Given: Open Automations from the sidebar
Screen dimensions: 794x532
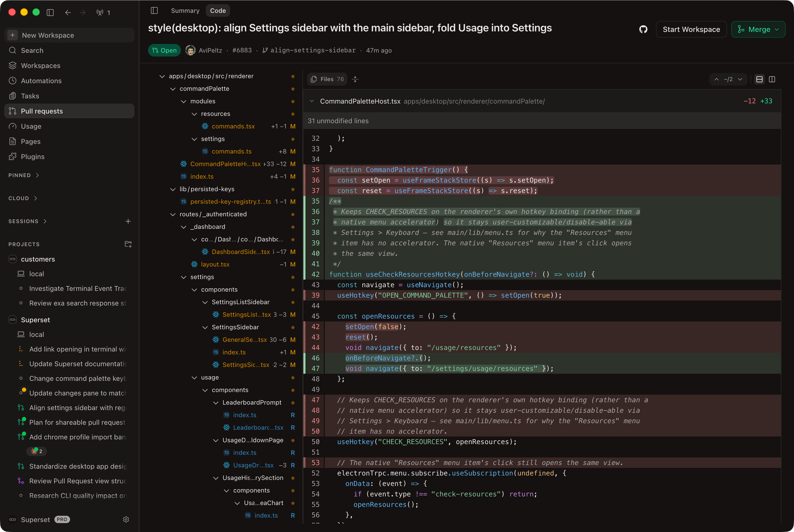Looking at the screenshot, I should click(69, 81).
